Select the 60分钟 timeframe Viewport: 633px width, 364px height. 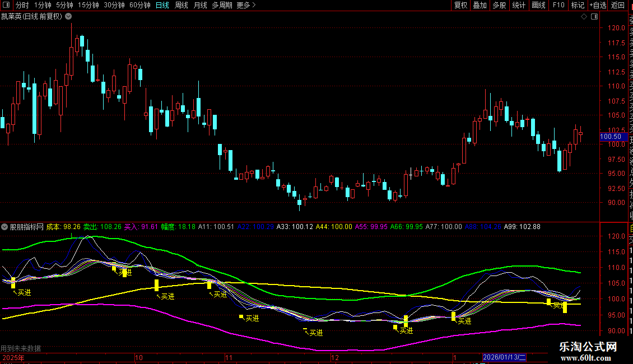click(139, 5)
